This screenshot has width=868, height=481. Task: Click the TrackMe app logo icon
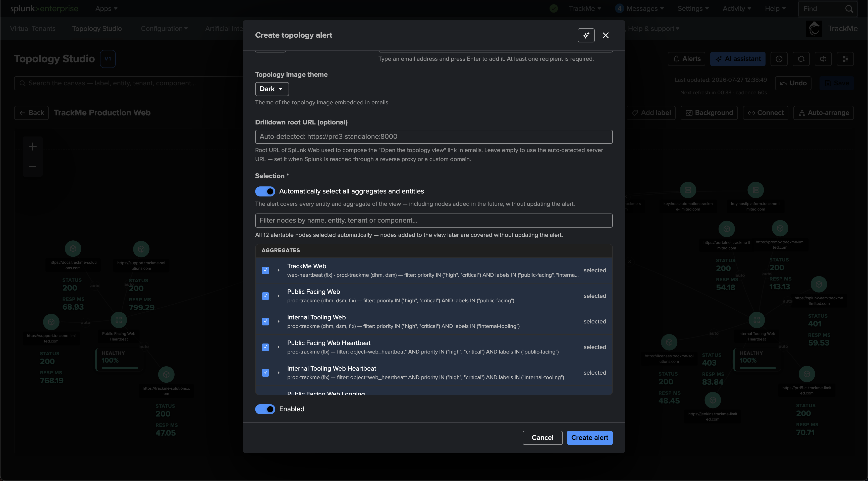(814, 29)
